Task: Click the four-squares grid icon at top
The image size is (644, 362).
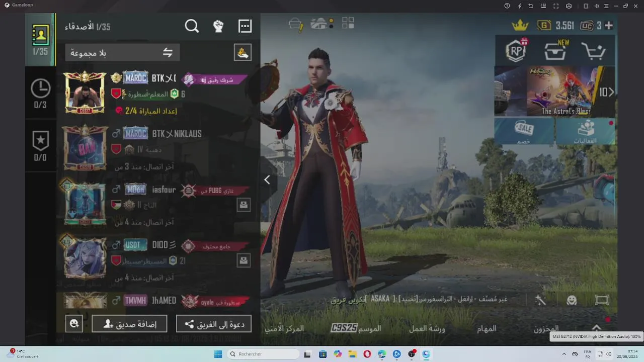Action: coord(348,23)
